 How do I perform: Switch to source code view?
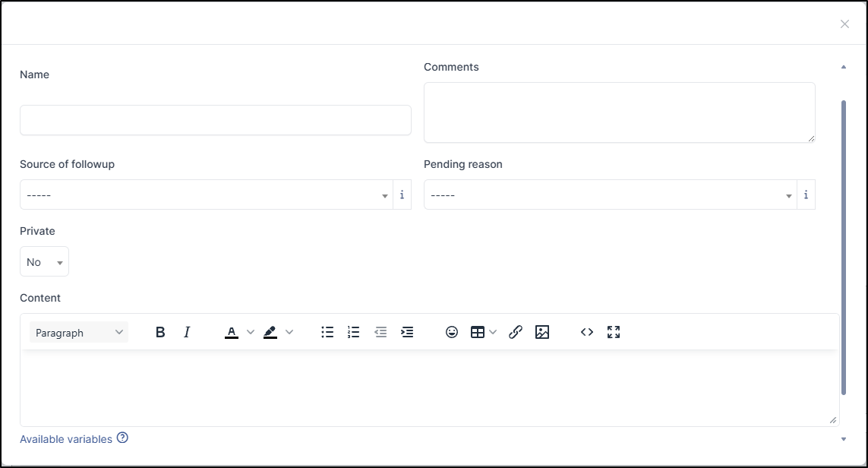coord(587,332)
